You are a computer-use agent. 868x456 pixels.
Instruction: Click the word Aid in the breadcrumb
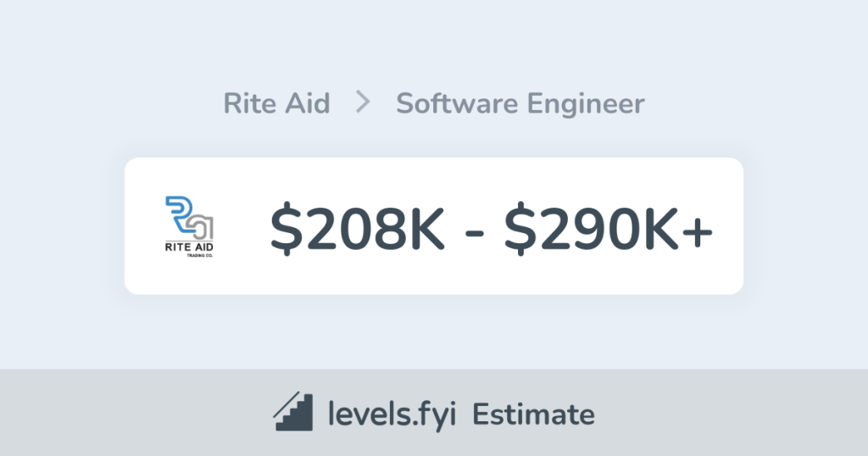(309, 103)
